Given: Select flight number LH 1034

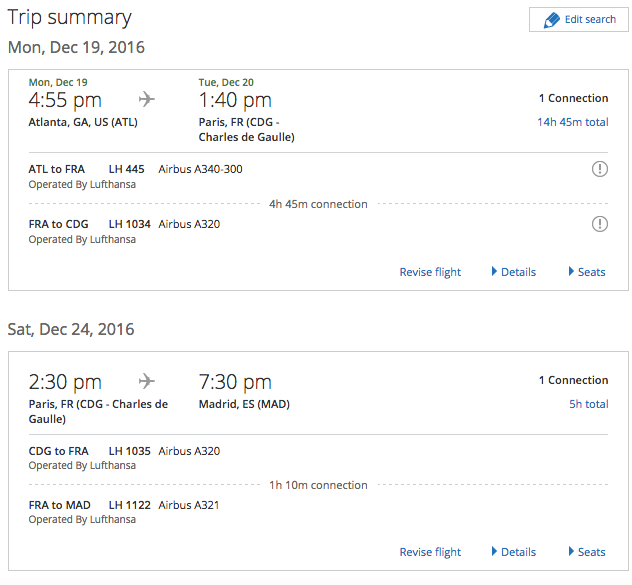Looking at the screenshot, I should click(x=130, y=224).
